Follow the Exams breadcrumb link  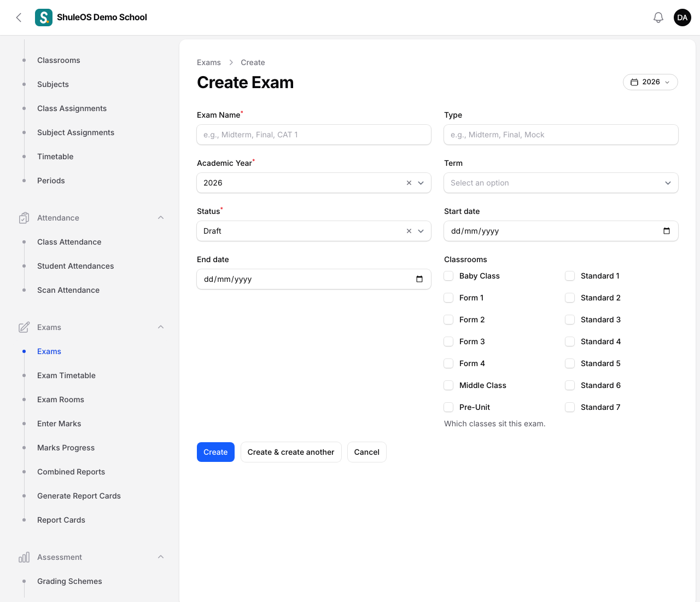point(209,62)
